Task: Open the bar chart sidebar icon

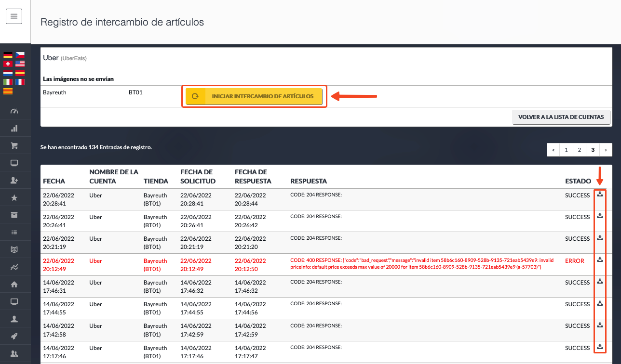Action: [x=14, y=129]
